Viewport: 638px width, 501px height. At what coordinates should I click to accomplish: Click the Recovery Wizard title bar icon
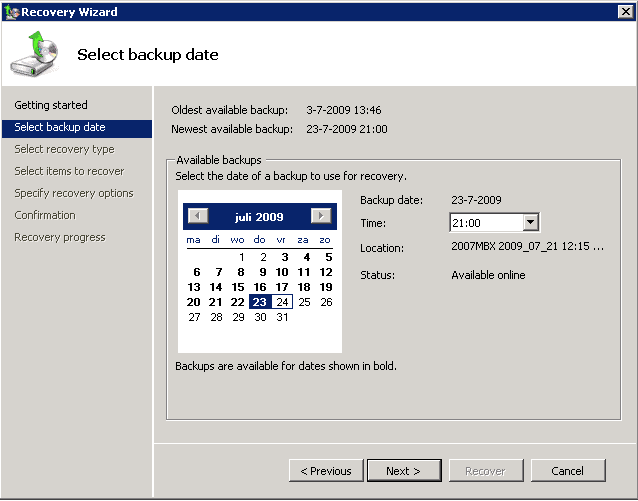[11, 12]
